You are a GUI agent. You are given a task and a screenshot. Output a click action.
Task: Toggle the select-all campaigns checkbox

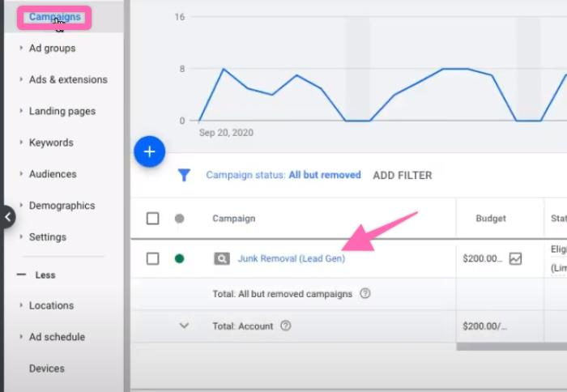click(x=152, y=219)
